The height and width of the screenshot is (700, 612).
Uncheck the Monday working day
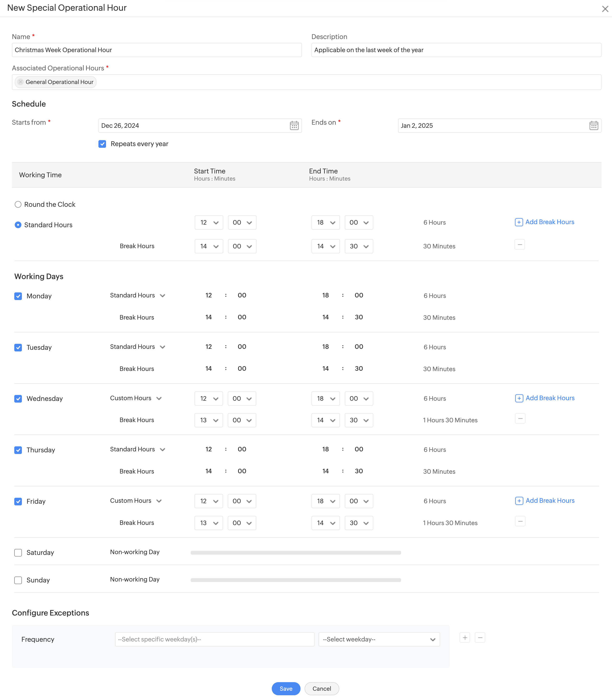(18, 296)
